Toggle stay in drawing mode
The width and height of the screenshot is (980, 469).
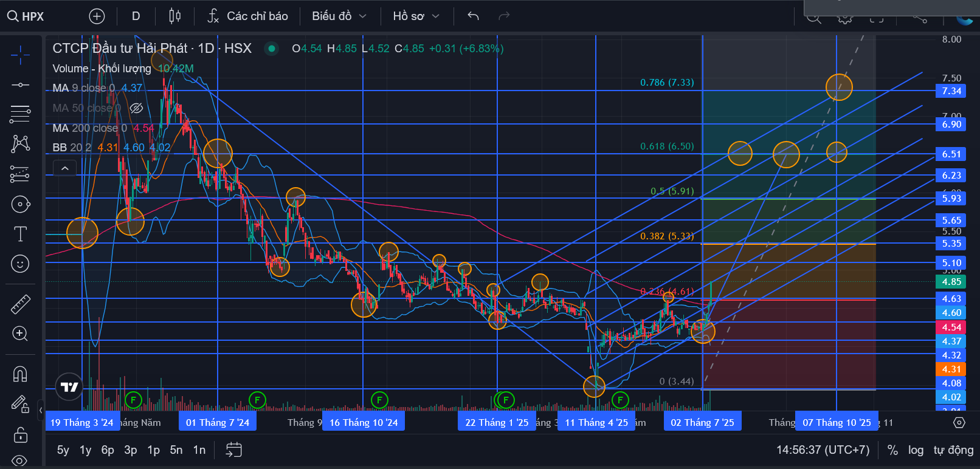pos(20,404)
